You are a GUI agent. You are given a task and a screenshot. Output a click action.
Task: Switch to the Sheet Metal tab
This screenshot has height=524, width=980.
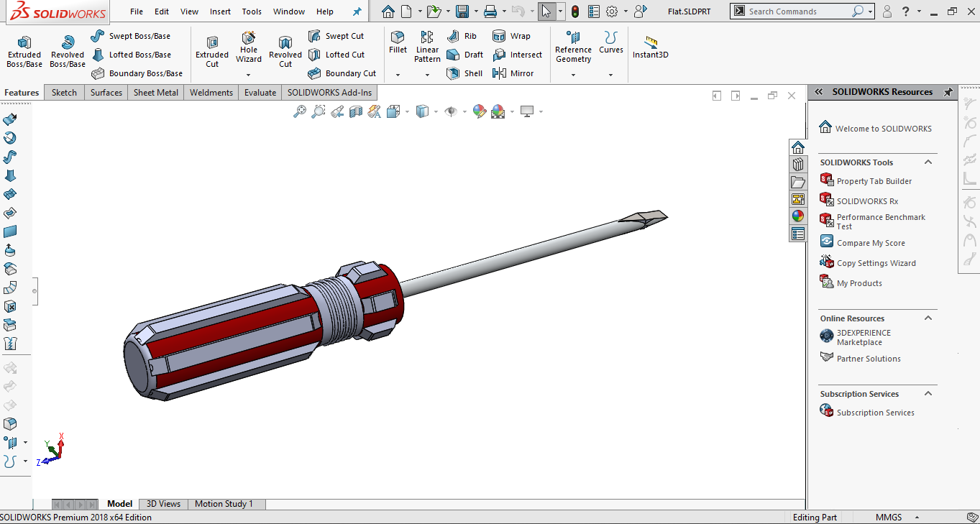click(x=156, y=93)
